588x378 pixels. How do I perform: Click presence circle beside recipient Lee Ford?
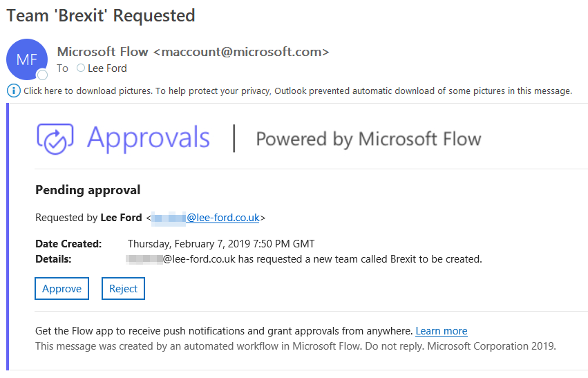[81, 68]
